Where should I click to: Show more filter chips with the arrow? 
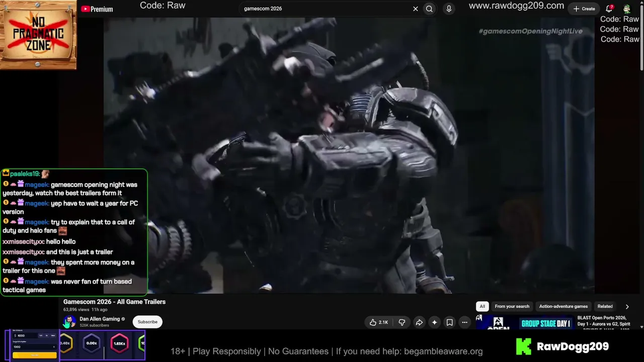click(627, 306)
